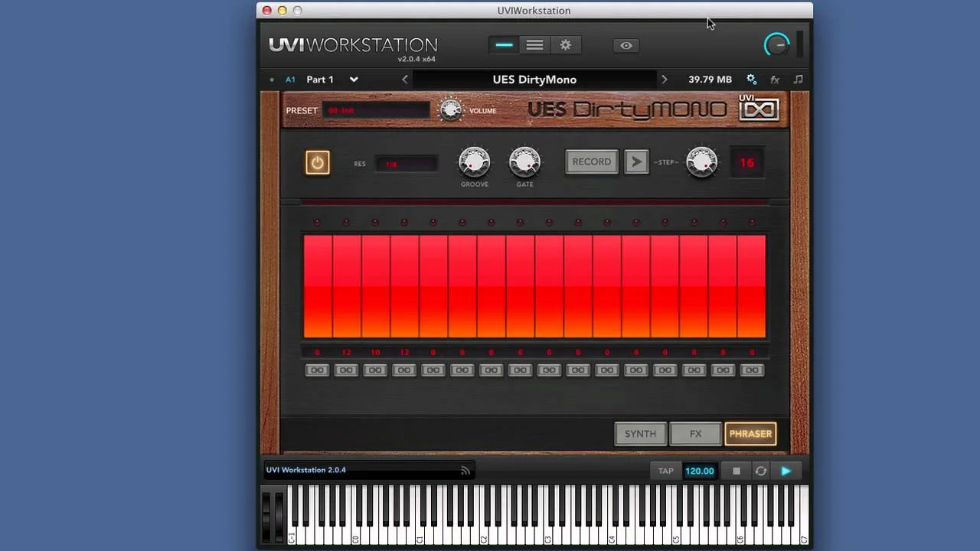The height and width of the screenshot is (551, 980).
Task: Open the FX tab at the bottom
Action: (x=695, y=433)
